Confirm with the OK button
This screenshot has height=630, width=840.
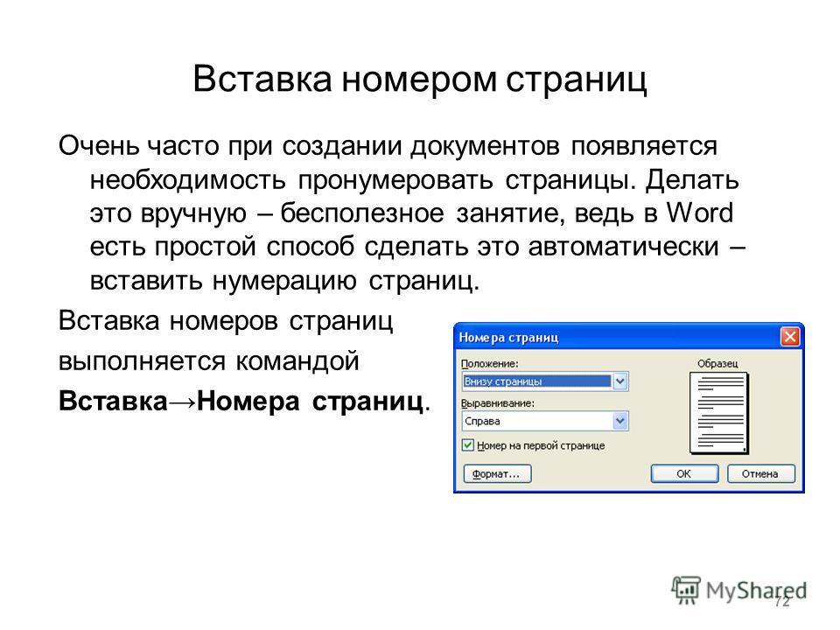[x=684, y=474]
